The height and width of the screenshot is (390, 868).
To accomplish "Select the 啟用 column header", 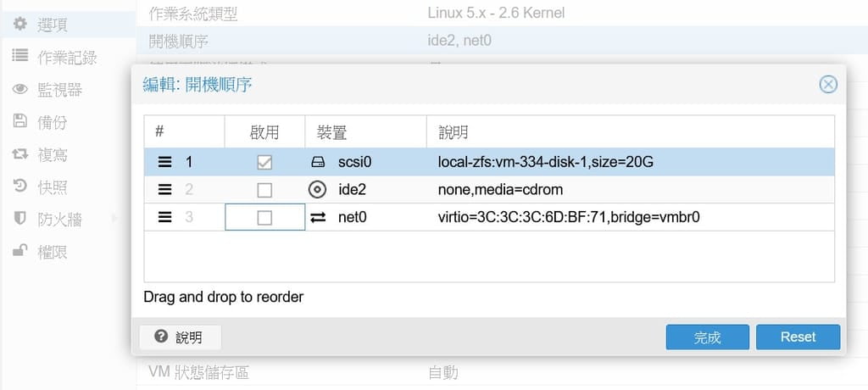I will pyautogui.click(x=264, y=132).
